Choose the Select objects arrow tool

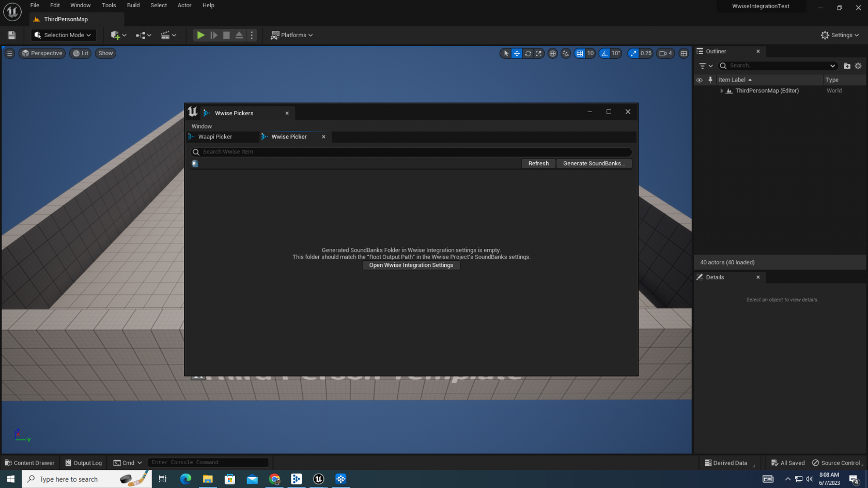(x=506, y=53)
